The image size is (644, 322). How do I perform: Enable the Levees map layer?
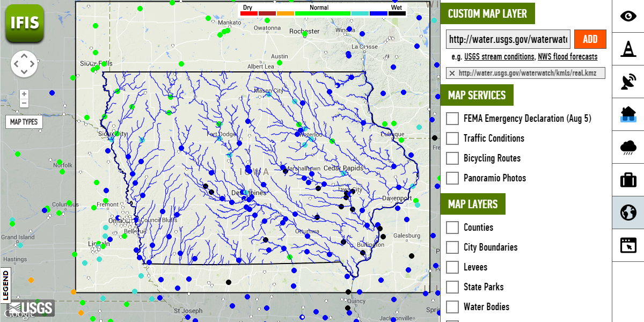tap(452, 267)
